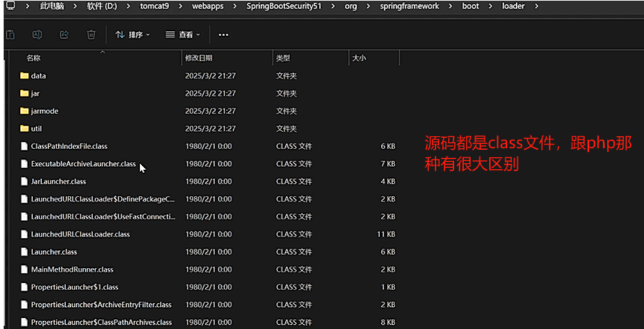Select JarLauncher.class file icon
This screenshot has width=644, height=329.
25,182
